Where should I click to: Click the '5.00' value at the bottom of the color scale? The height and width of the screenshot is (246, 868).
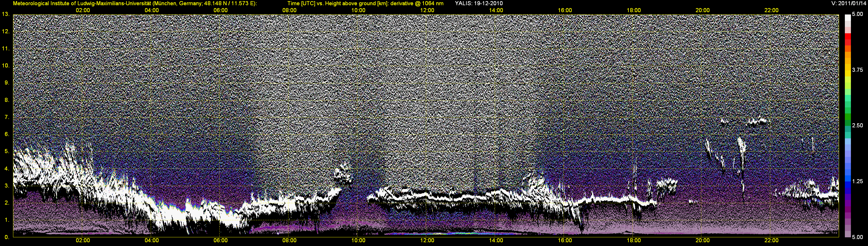point(858,237)
